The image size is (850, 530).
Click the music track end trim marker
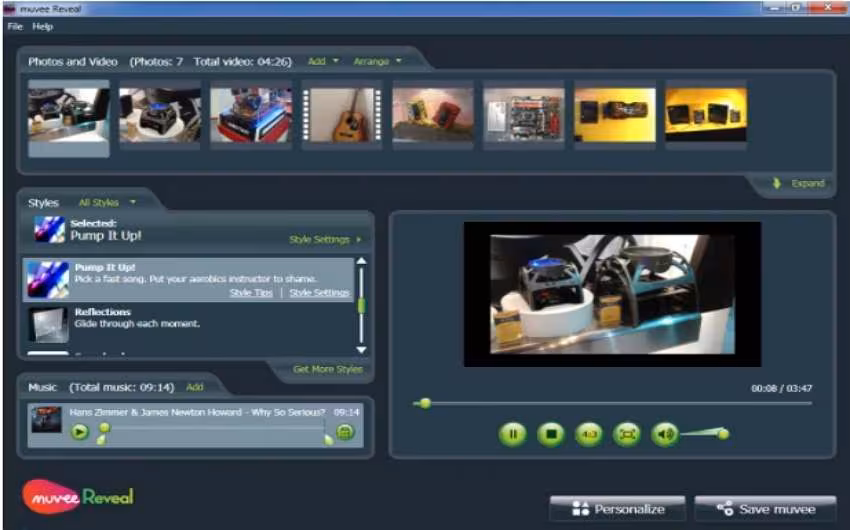328,439
